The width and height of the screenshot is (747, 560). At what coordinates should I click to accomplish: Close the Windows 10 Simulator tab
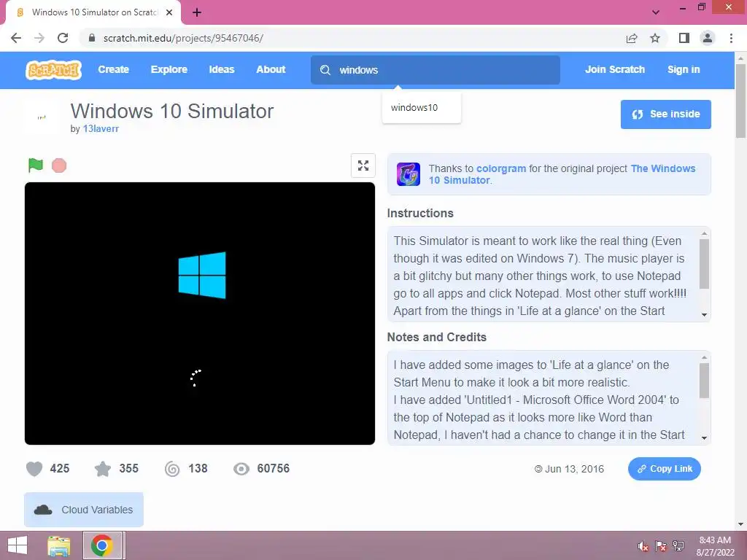tap(169, 12)
